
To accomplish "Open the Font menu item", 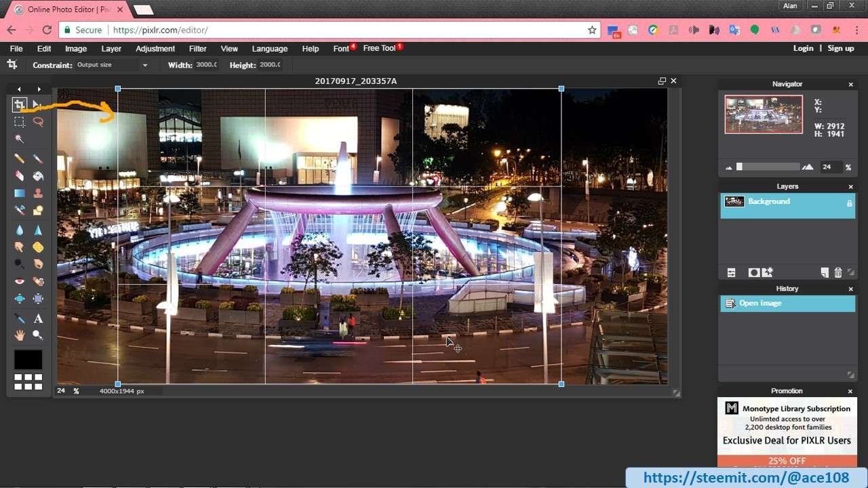I will (341, 49).
